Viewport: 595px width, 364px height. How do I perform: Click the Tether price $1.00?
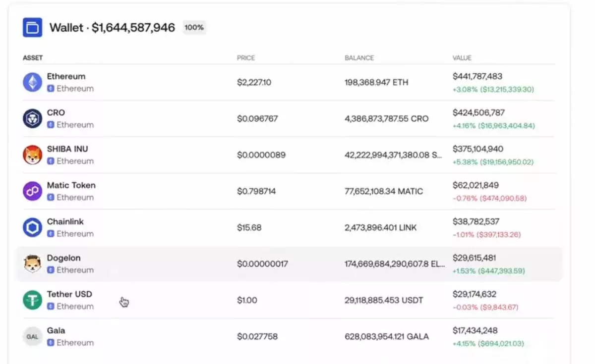click(x=247, y=300)
